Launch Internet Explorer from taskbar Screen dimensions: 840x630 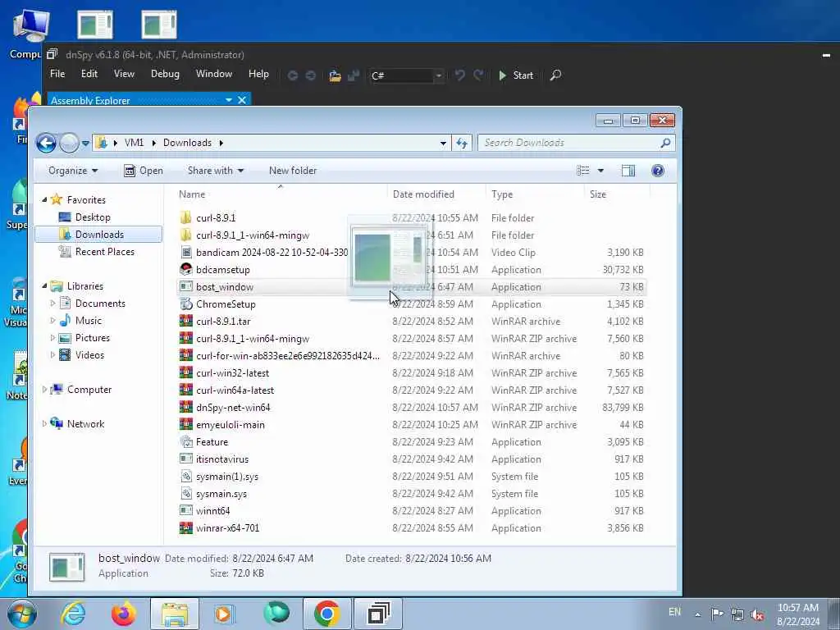pos(73,614)
